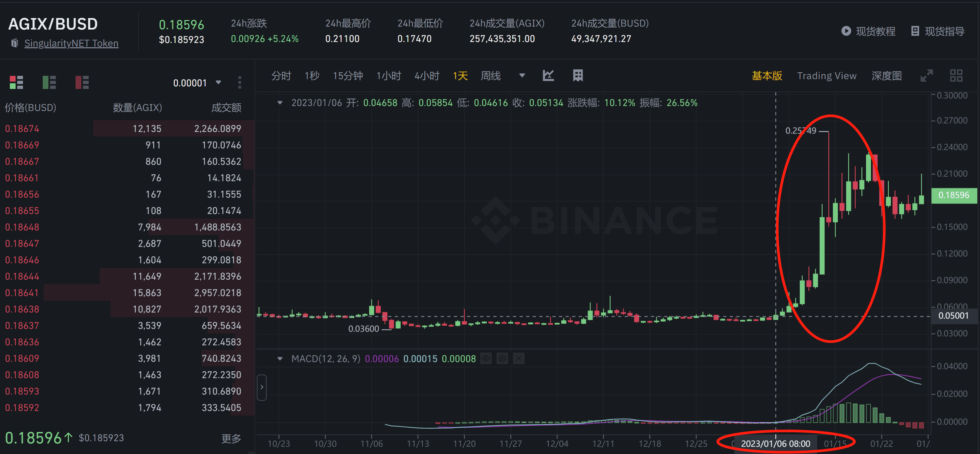Click spot tutorial play icon
Image resolution: width=980 pixels, height=454 pixels.
[x=846, y=31]
